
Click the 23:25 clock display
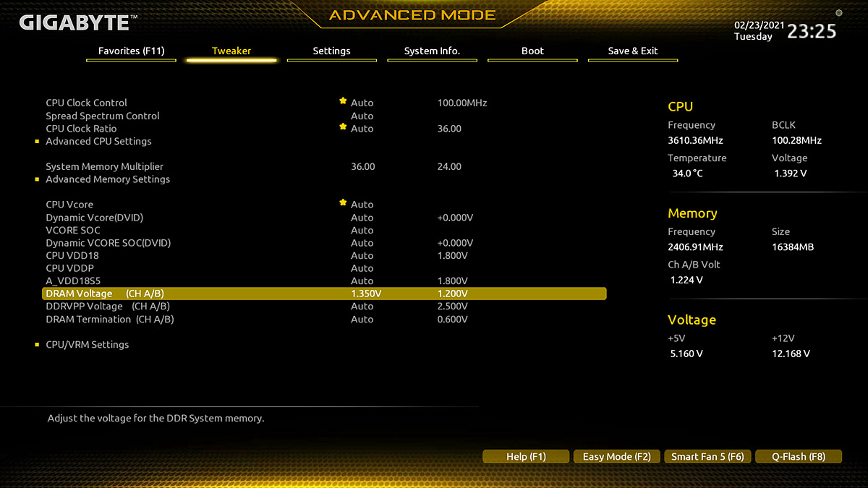[x=812, y=31]
